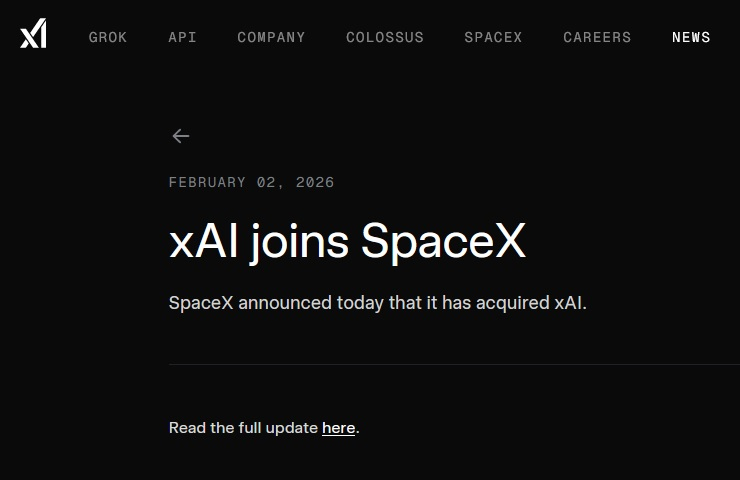Click "xAI" in the large headline
740x480 pixels.
tap(203, 242)
